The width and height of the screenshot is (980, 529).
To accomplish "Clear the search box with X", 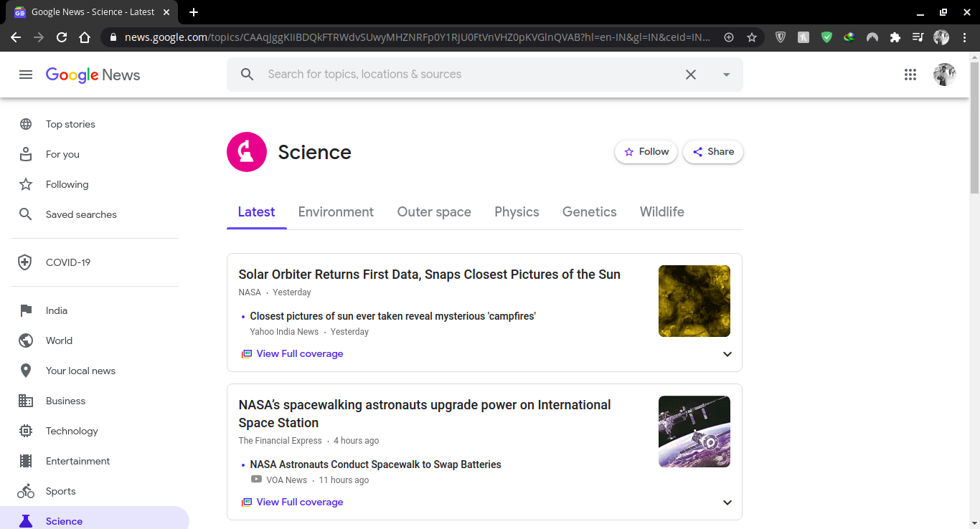I will point(691,75).
